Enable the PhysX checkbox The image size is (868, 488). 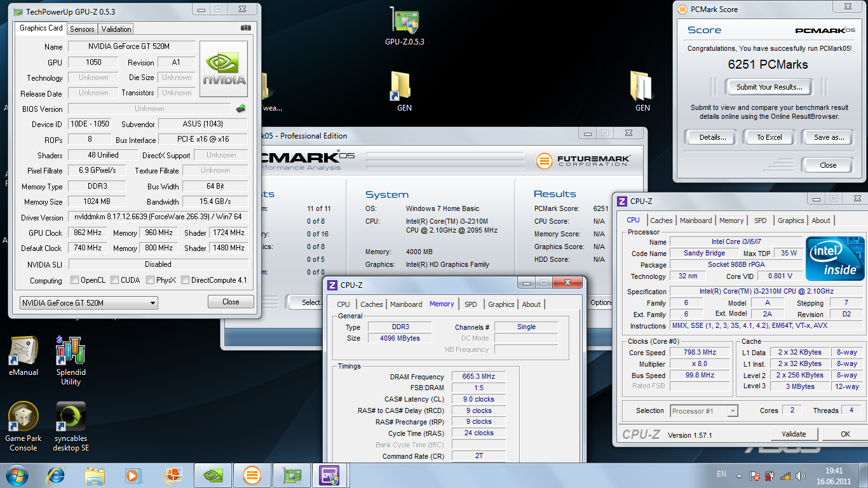151,280
